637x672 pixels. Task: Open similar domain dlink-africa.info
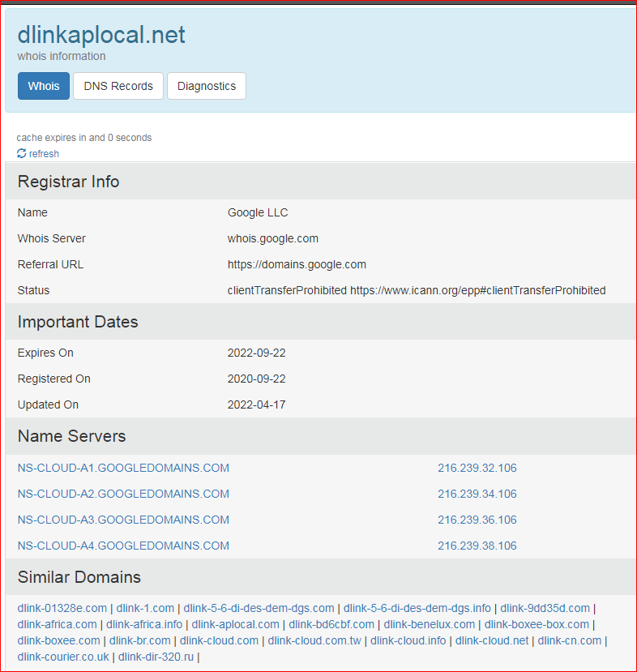(x=144, y=624)
